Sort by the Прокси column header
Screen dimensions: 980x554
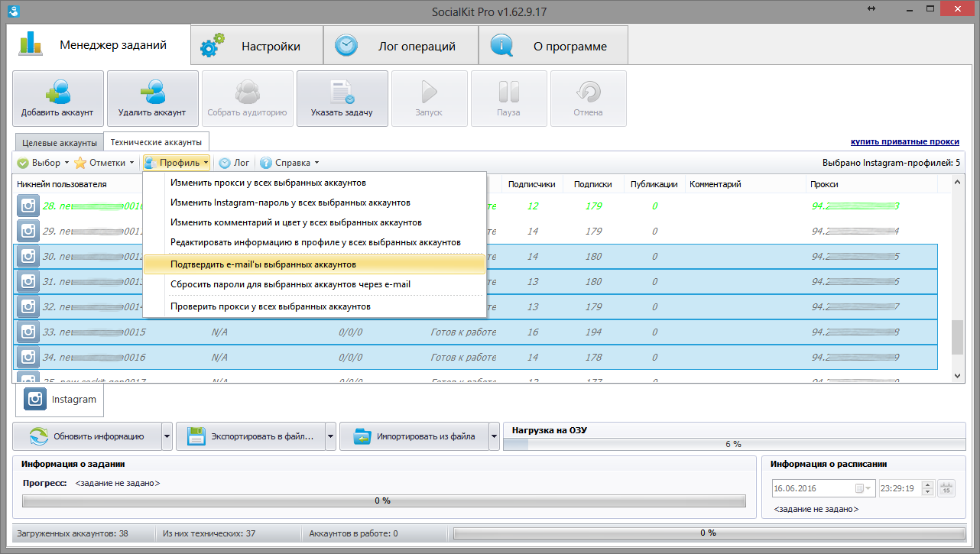pos(871,184)
